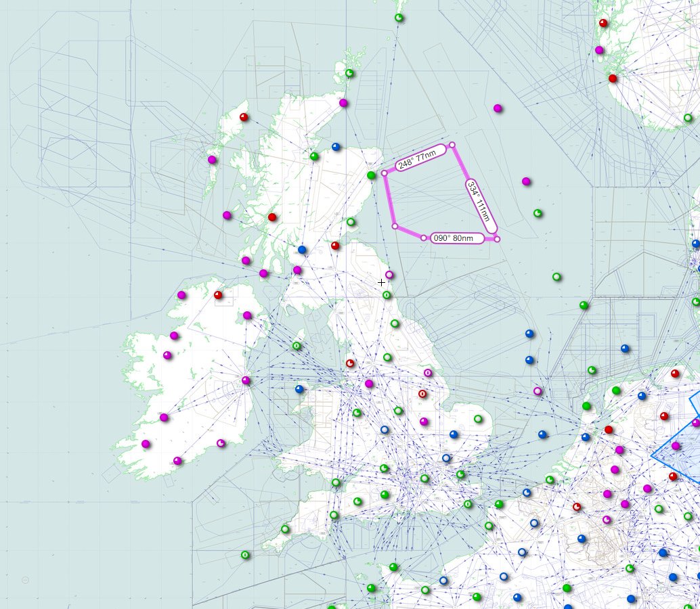This screenshot has width=700, height=609.
Task: Click magenta Dublin marker with radiating route lines
Action: pyautogui.click(x=246, y=380)
